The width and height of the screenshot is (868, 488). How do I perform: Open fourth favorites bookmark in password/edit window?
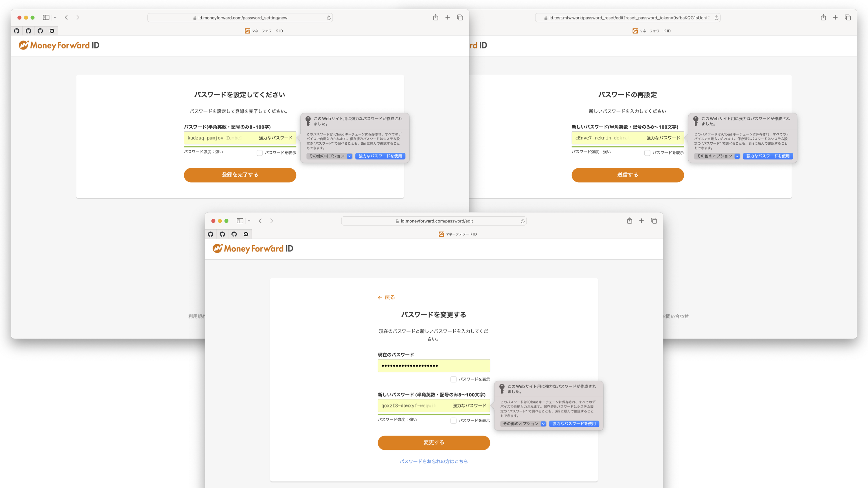tap(246, 234)
